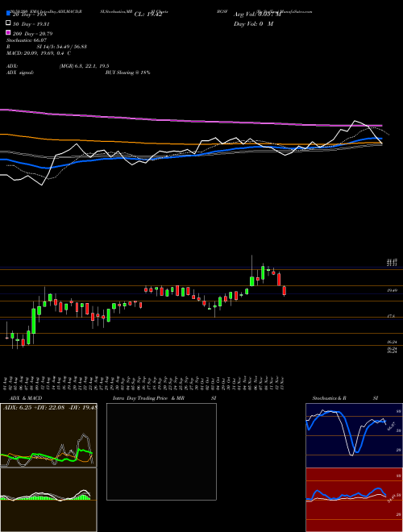Click the 17.8 price level label
This screenshot has height=532, width=403.
[391, 316]
